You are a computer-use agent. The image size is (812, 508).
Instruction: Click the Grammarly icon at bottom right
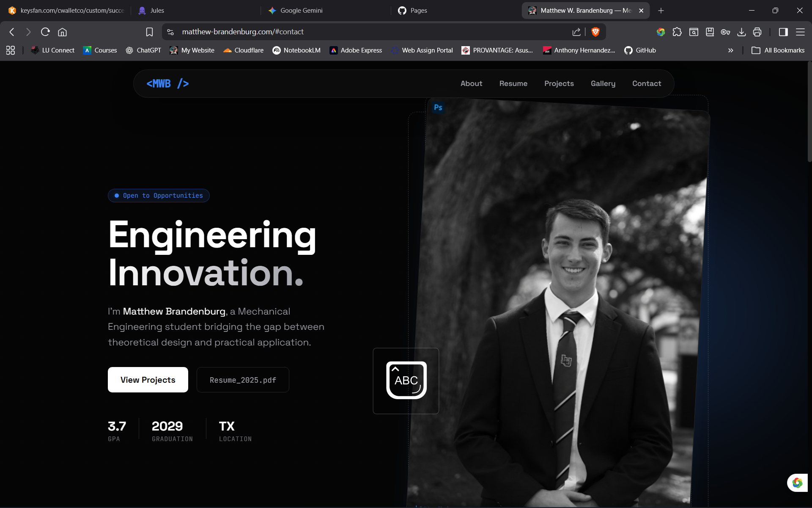[x=797, y=483]
